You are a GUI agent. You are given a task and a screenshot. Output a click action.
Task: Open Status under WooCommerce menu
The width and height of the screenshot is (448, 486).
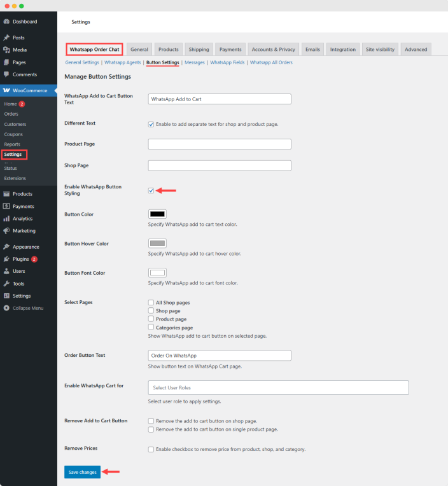tap(10, 168)
